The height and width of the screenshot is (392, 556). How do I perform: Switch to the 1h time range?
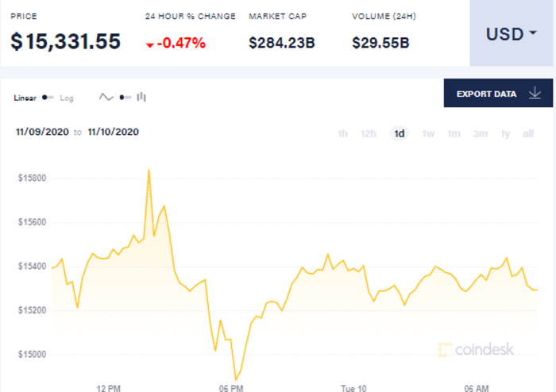pos(343,133)
